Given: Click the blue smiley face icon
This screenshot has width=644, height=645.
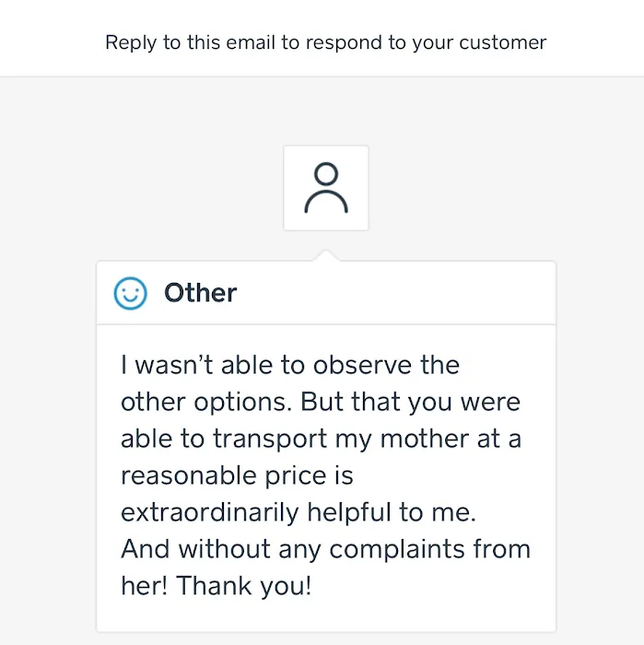Looking at the screenshot, I should coord(130,293).
